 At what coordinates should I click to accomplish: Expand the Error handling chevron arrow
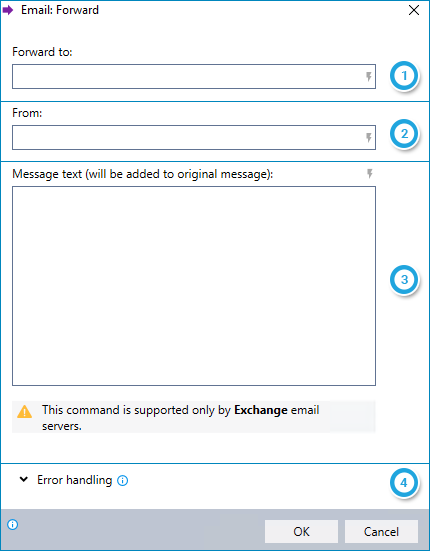coord(24,479)
